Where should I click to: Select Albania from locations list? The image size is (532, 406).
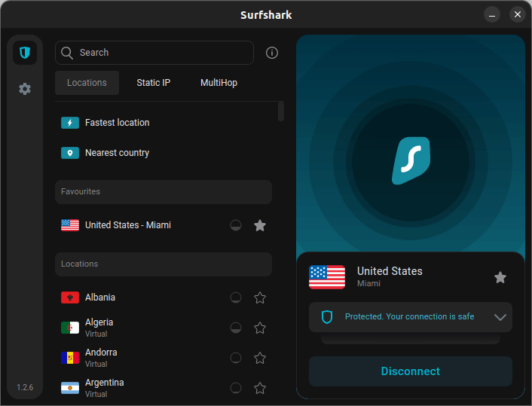tap(164, 298)
